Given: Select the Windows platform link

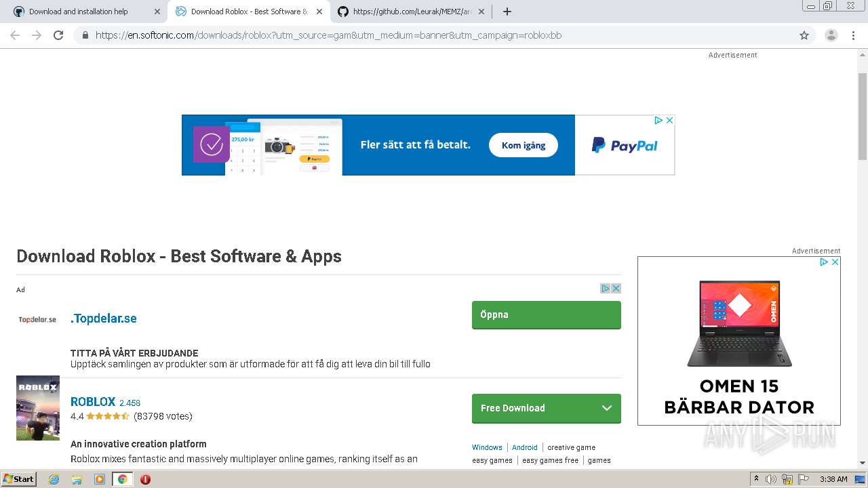Looking at the screenshot, I should 487,447.
